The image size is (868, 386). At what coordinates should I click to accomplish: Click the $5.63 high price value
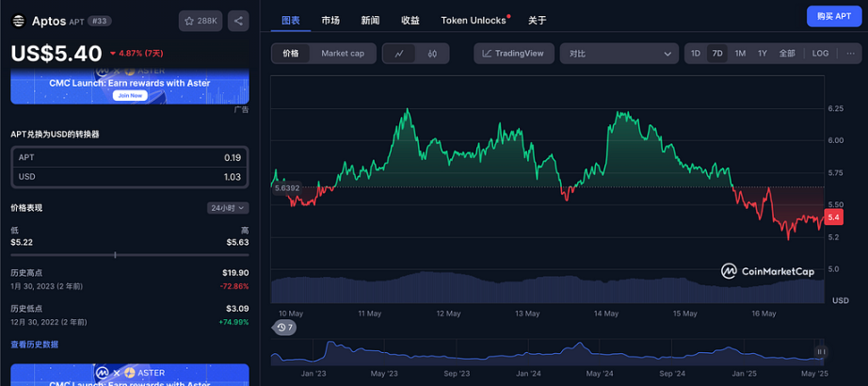click(x=238, y=243)
